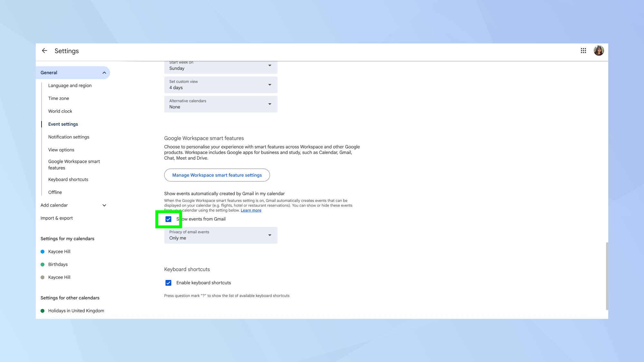Open the Google apps grid menu
This screenshot has width=644, height=362.
click(x=583, y=51)
